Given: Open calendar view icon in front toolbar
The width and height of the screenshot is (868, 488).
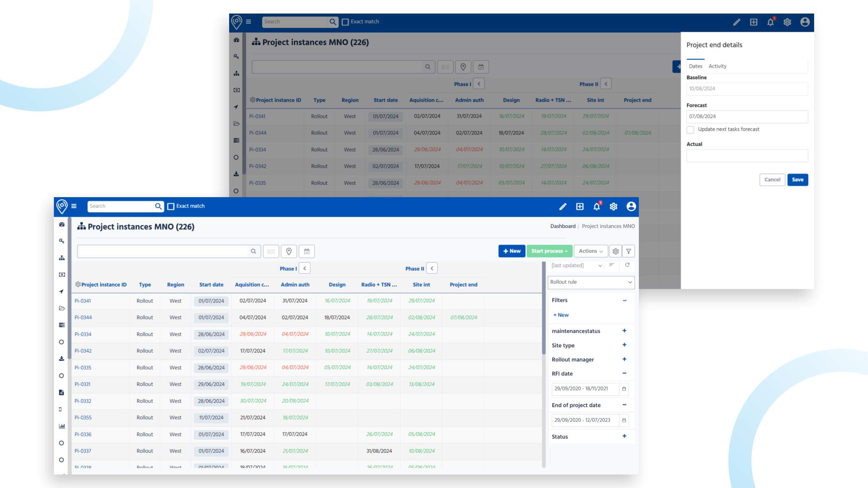Looking at the screenshot, I should point(307,251).
